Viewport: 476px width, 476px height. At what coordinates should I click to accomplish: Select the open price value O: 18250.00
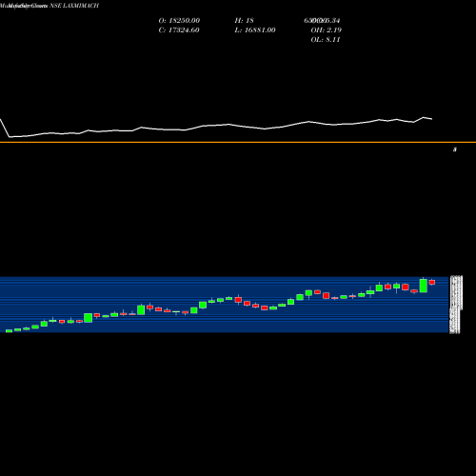coord(179,21)
